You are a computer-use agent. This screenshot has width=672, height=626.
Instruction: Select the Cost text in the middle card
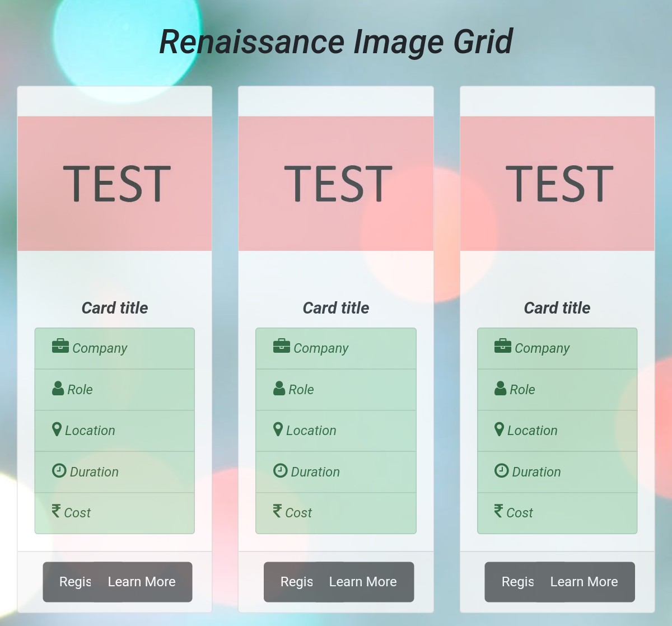298,513
